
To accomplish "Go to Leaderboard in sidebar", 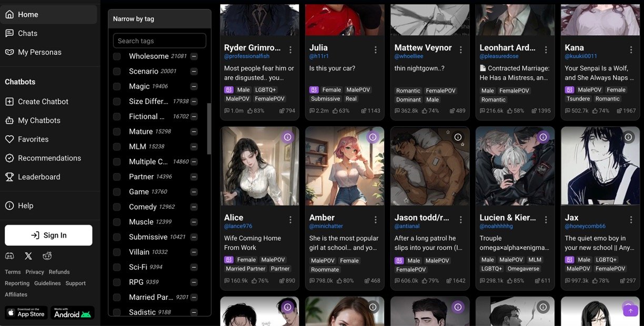I will point(39,177).
